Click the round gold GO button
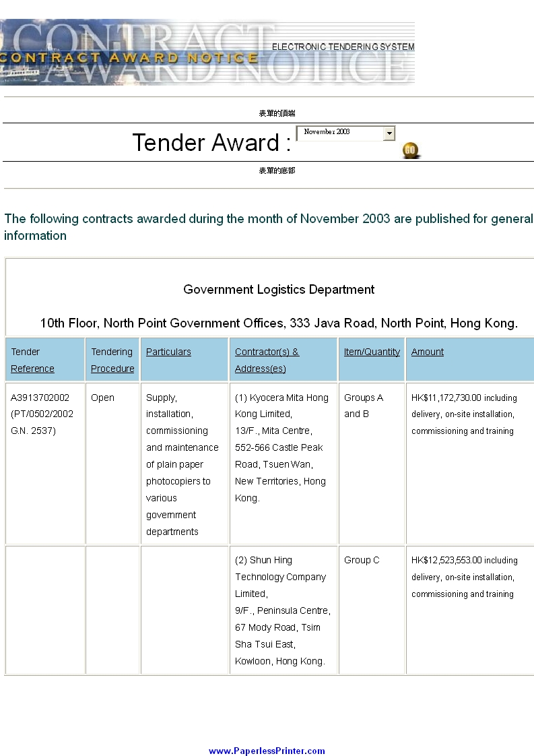 [410, 150]
